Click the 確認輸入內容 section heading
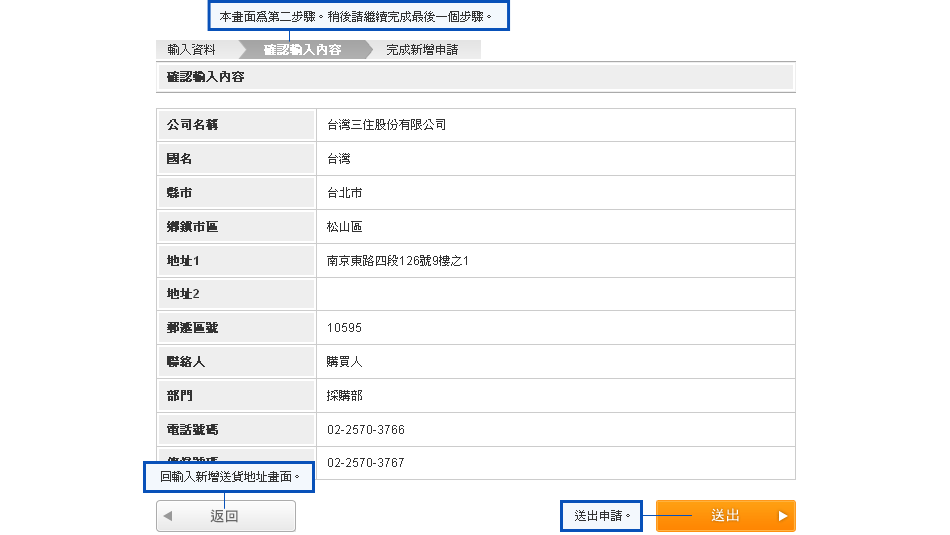Screen dimensions: 950x535 click(205, 77)
